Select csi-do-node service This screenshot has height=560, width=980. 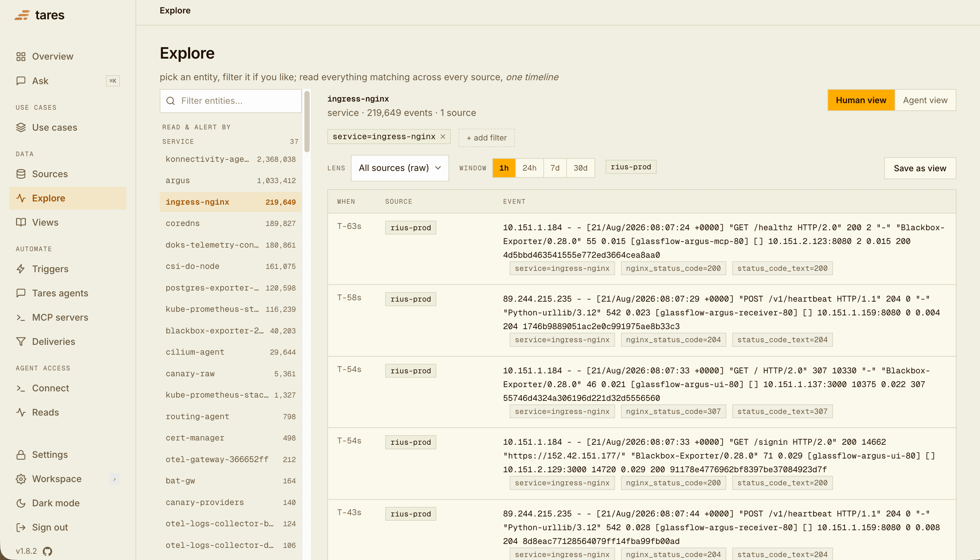(x=230, y=266)
